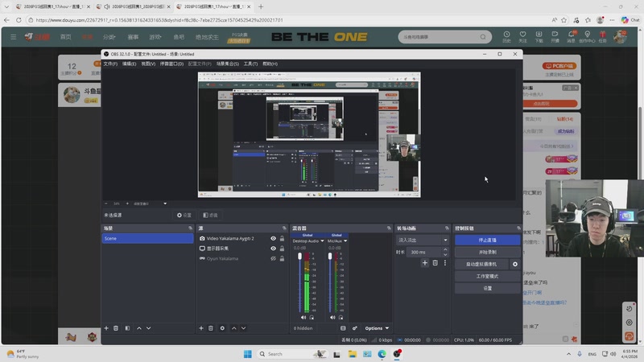Stop streaming with the blue button
This screenshot has height=362, width=644.
(488, 240)
